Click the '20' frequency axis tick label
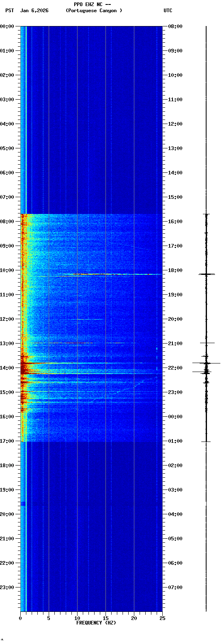Screen dimensions: 224x644 coord(134,618)
